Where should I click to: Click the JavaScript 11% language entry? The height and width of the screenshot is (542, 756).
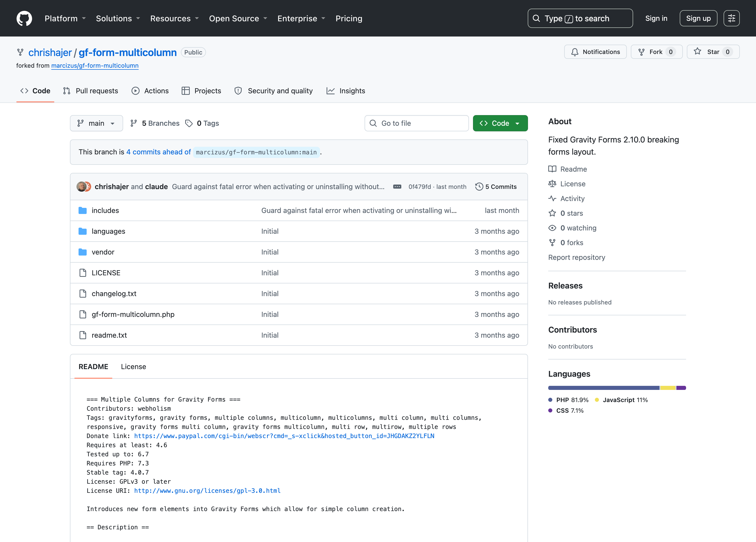(x=621, y=400)
